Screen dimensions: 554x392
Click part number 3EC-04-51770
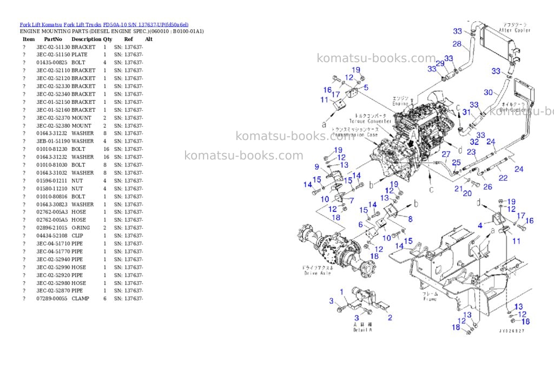coord(53,251)
